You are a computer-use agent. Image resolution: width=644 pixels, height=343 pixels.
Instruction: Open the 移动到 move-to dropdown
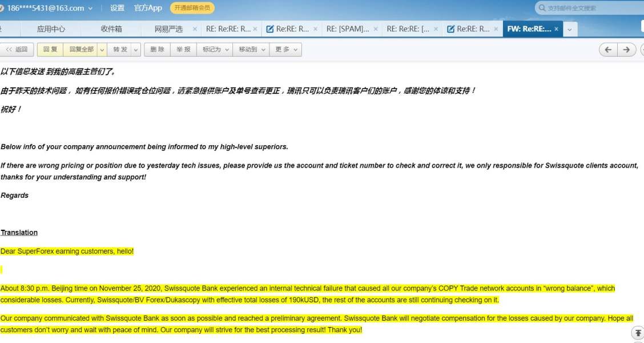click(x=251, y=49)
